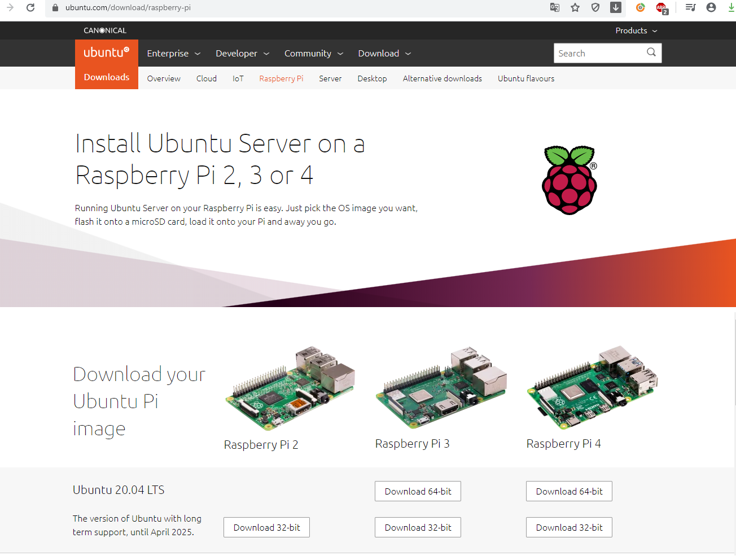
Task: Open the Overview subnav link
Action: (164, 78)
